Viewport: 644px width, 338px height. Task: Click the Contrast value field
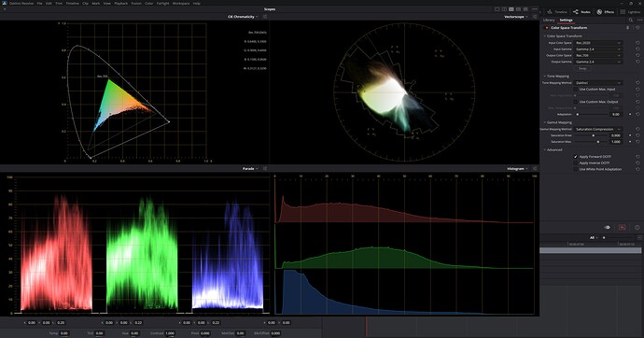click(x=170, y=333)
